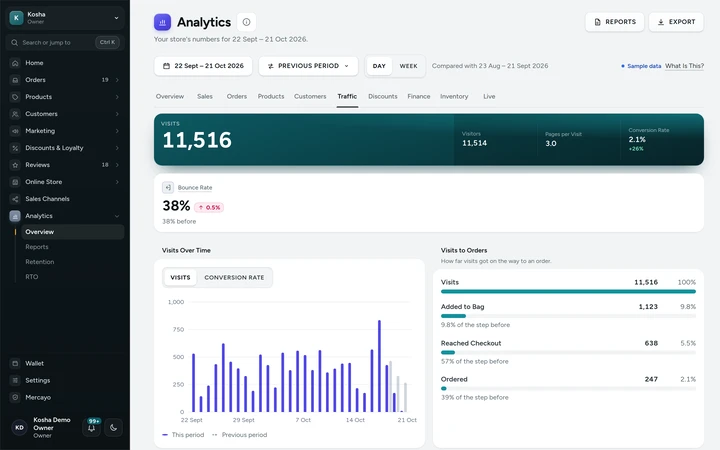720x450 pixels.
Task: Click the Reviews star icon
Action: (x=15, y=165)
